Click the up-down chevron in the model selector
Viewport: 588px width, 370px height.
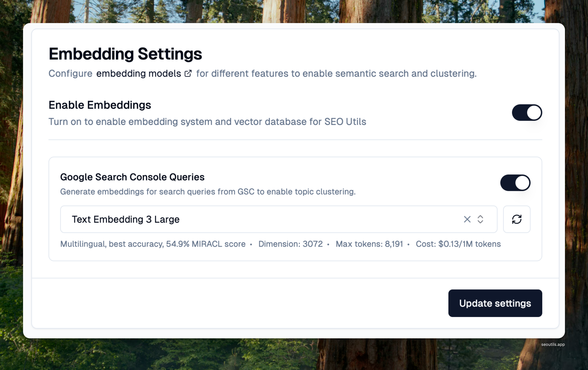click(480, 219)
